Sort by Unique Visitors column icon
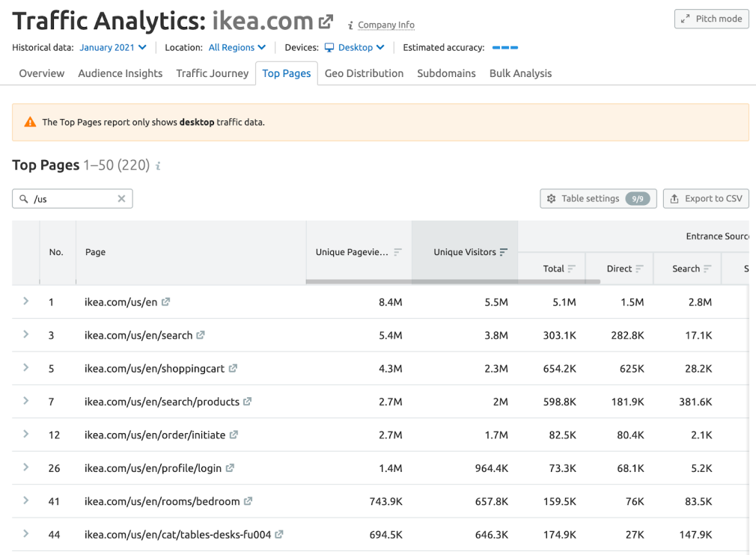Screen dimensions: 756x555 point(504,252)
